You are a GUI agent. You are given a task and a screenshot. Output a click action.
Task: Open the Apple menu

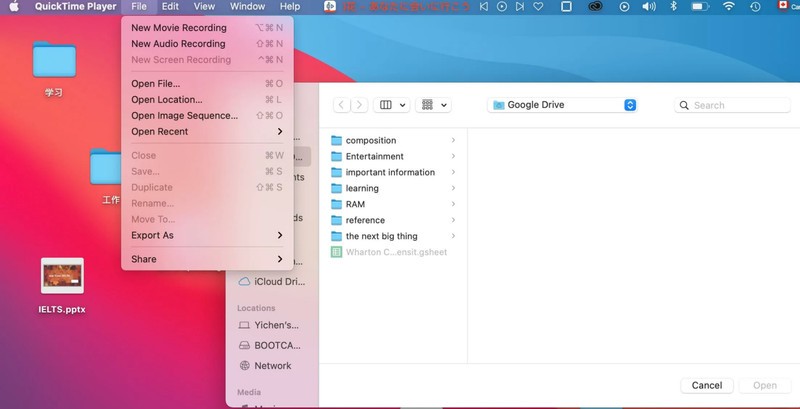(14, 7)
